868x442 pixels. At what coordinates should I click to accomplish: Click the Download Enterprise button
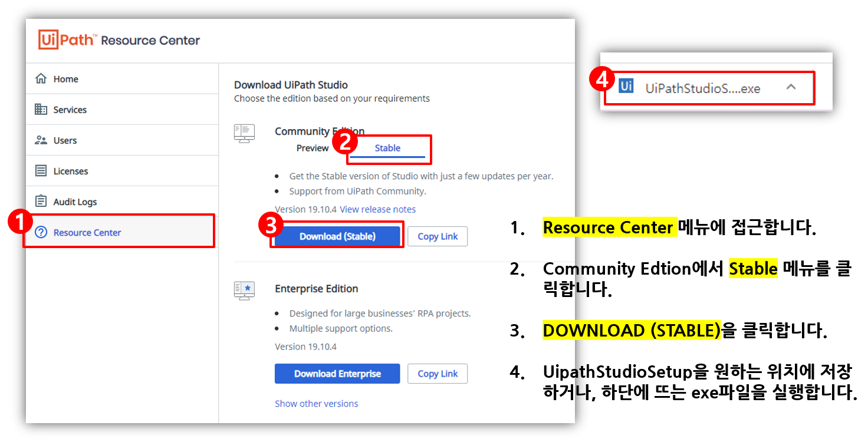[337, 374]
